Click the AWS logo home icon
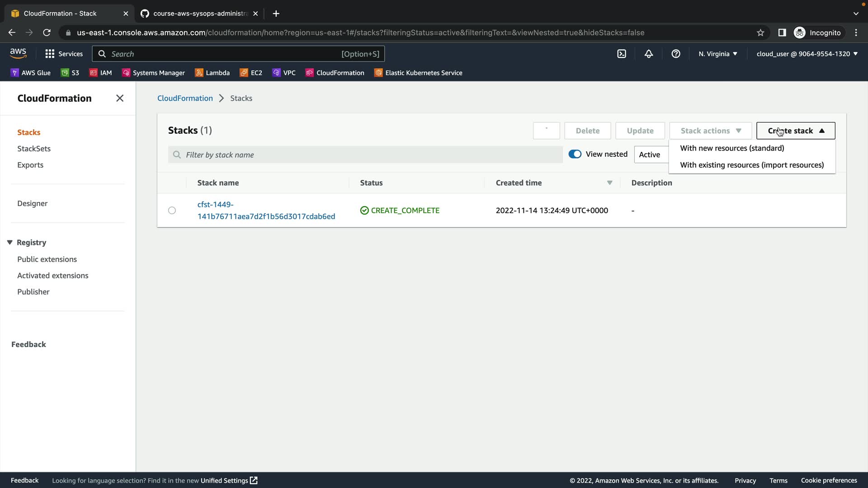Image resolution: width=868 pixels, height=488 pixels. click(18, 53)
